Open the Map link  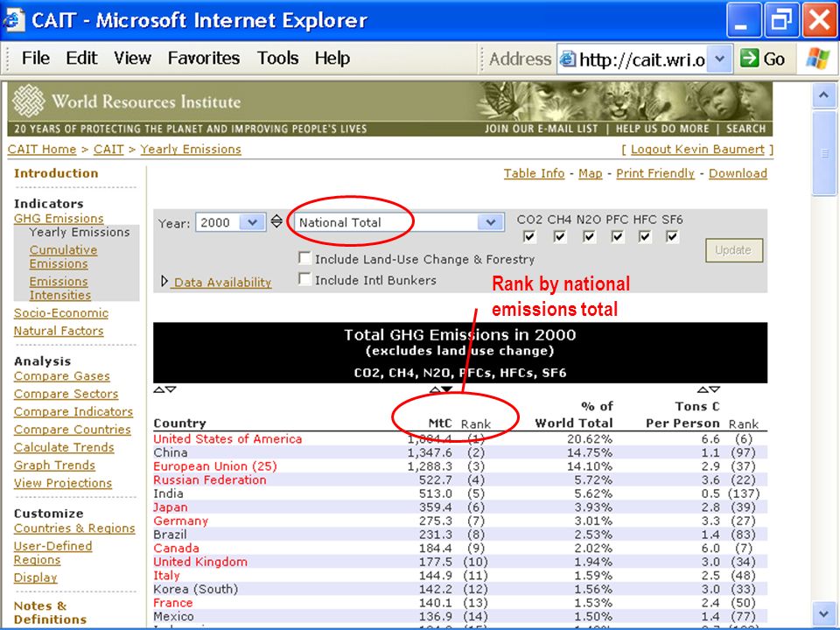[591, 173]
